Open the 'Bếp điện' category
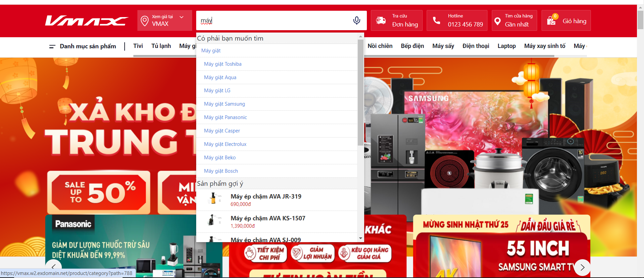Viewport: 644px width, 278px height. pyautogui.click(x=412, y=46)
